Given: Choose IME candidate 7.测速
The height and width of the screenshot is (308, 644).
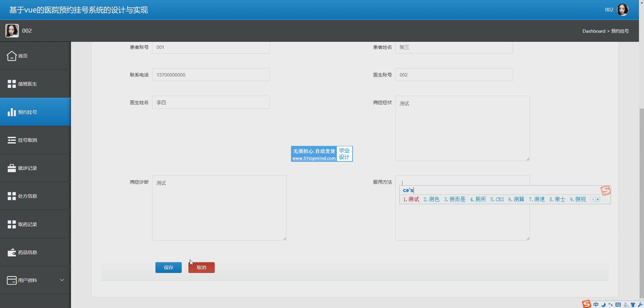Looking at the screenshot, I should (x=537, y=199).
